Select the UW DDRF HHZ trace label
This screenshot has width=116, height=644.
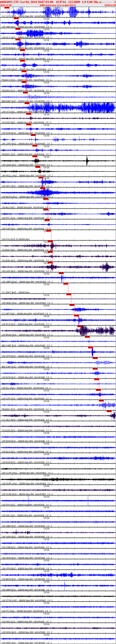click(27, 484)
